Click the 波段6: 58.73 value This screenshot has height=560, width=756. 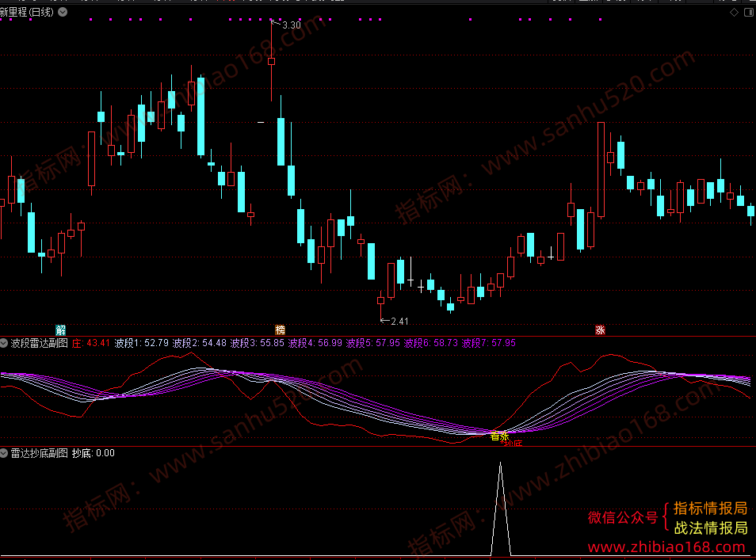(431, 343)
